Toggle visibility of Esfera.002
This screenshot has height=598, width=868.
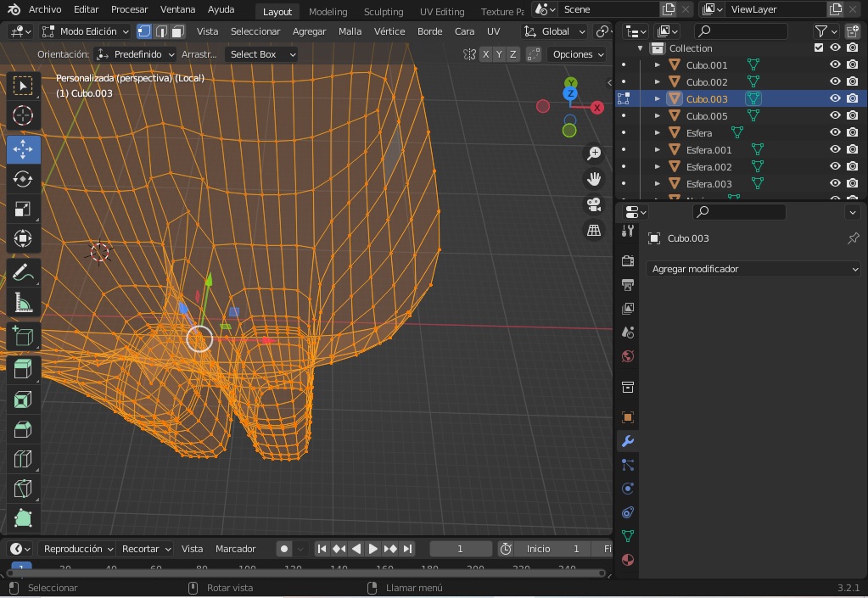click(x=835, y=167)
